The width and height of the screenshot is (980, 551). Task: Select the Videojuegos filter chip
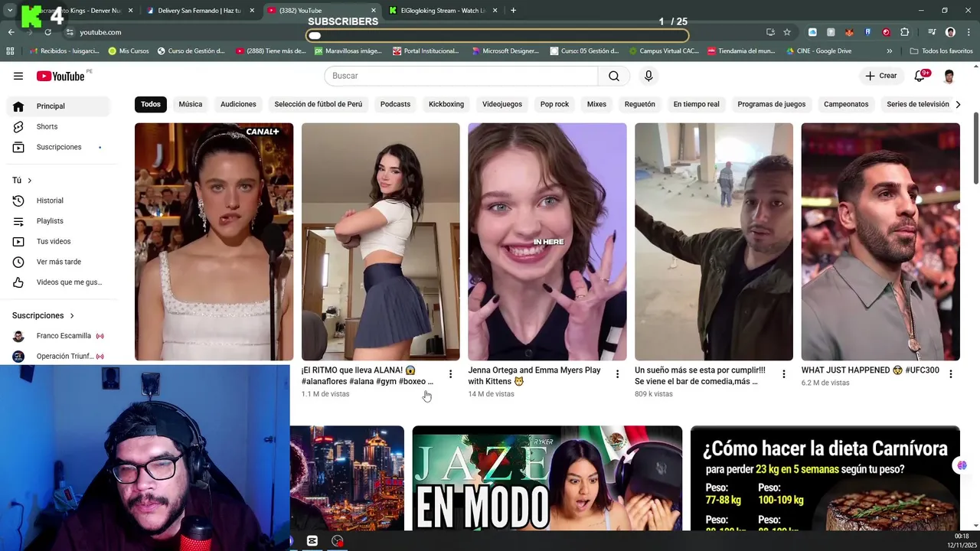[x=502, y=104]
